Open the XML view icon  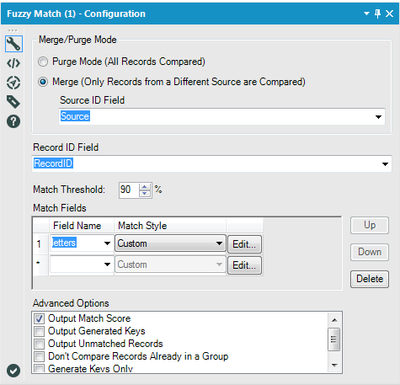pos(14,63)
